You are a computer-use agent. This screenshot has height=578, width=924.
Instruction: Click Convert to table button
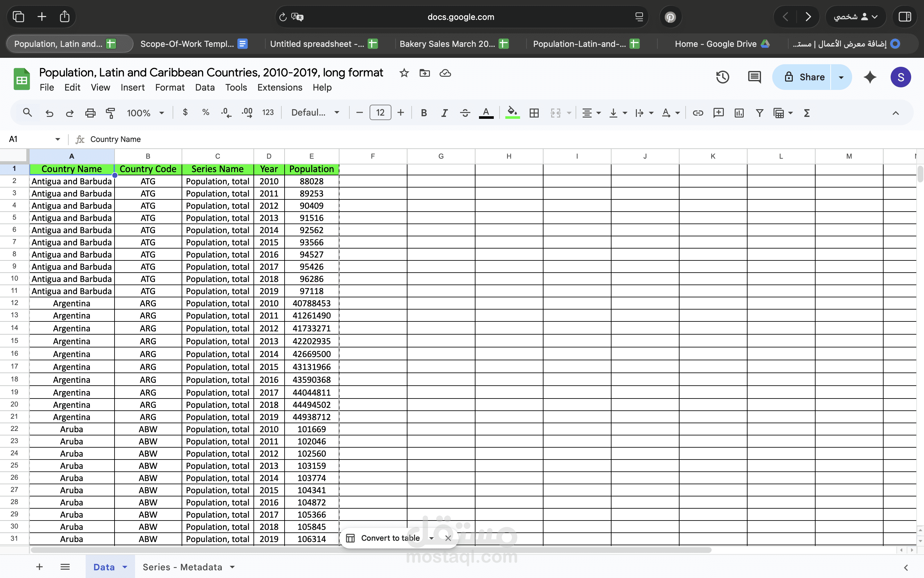tap(390, 538)
